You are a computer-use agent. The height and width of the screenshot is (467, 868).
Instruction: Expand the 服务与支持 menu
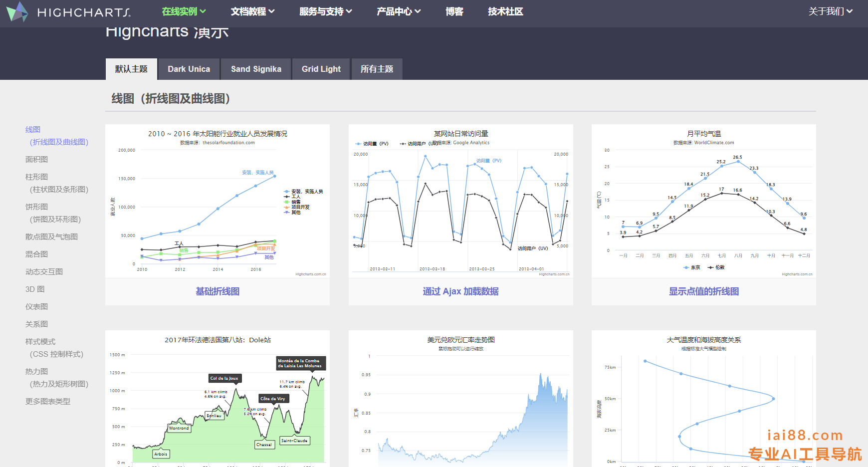(325, 11)
